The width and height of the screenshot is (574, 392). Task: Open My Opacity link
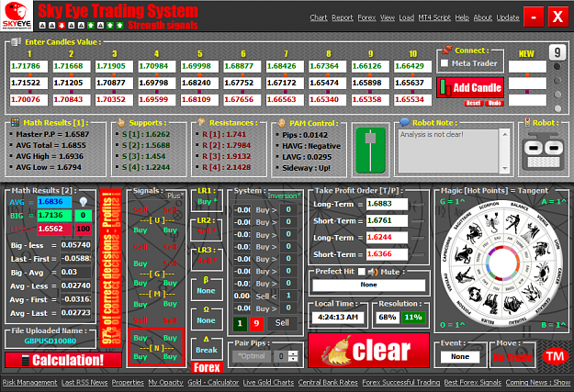165,383
